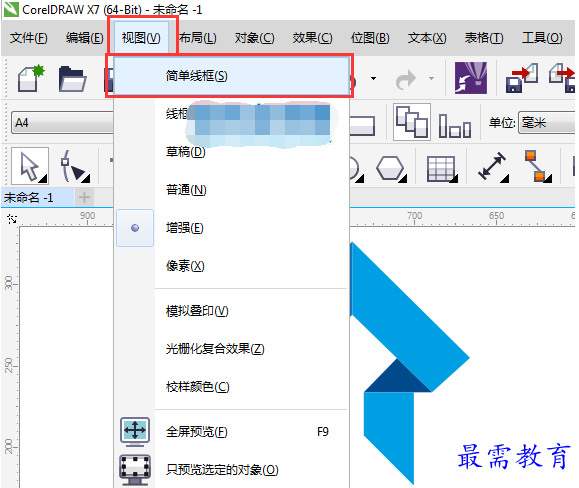Click the current page layout icon
This screenshot has height=488, width=579.
tap(455, 126)
